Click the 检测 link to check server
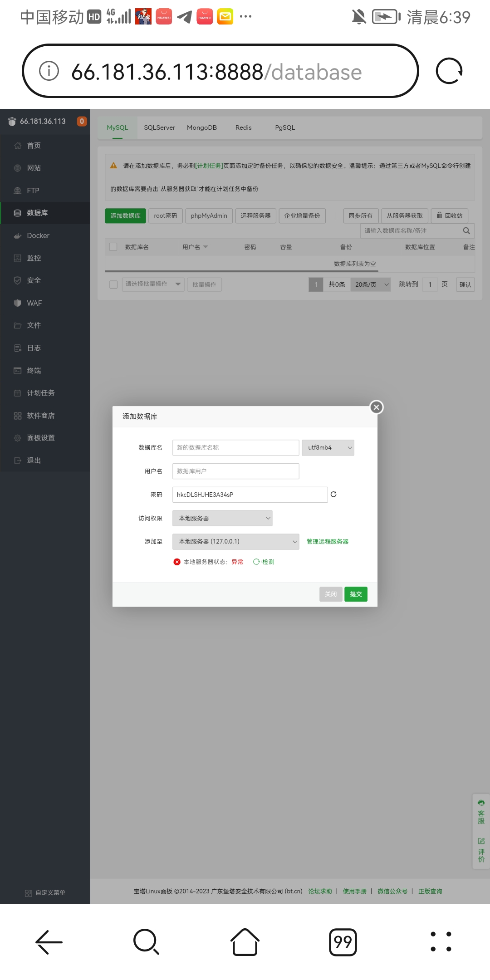The image size is (490, 980). [264, 562]
